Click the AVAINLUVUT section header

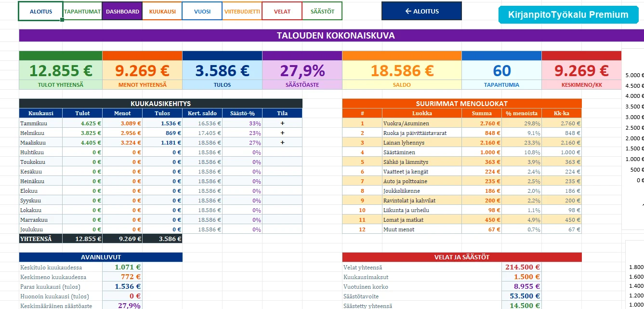tap(101, 257)
